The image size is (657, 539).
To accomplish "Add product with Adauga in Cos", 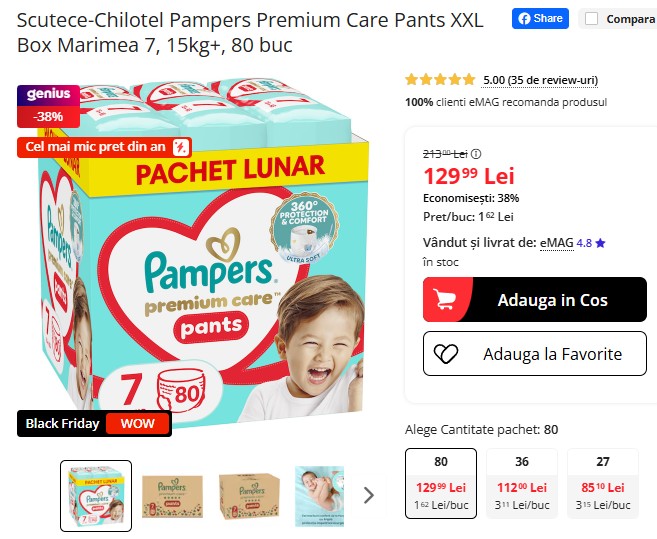I will point(535,300).
